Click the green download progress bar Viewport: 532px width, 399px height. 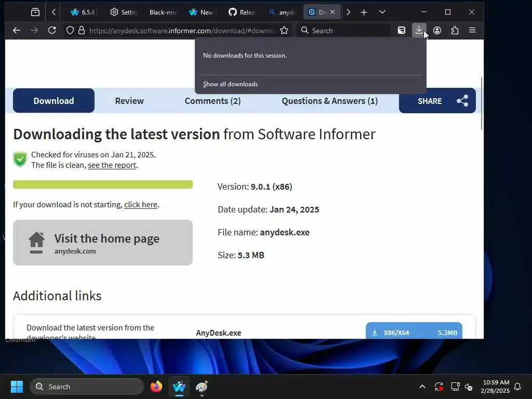(x=103, y=184)
